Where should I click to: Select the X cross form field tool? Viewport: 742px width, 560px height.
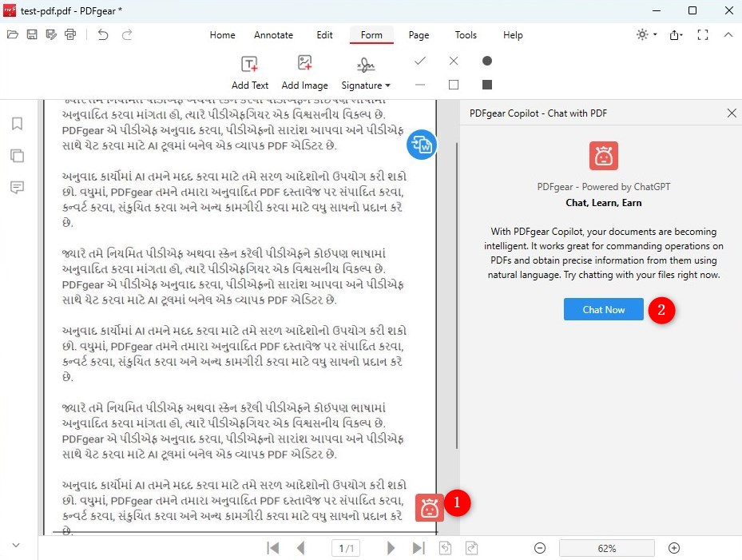[453, 61]
